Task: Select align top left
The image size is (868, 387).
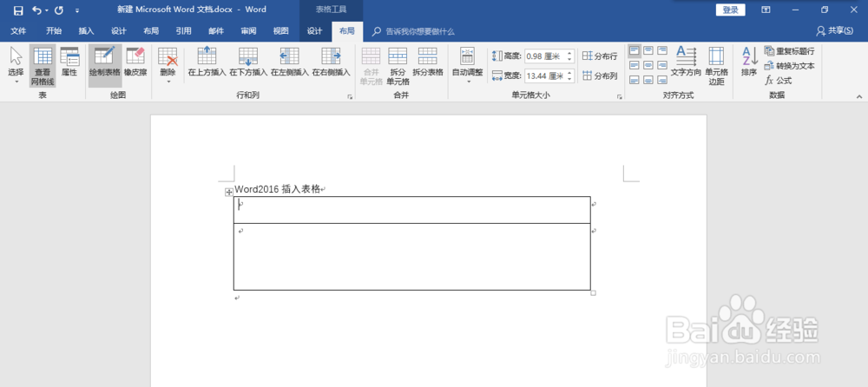Action: point(635,50)
